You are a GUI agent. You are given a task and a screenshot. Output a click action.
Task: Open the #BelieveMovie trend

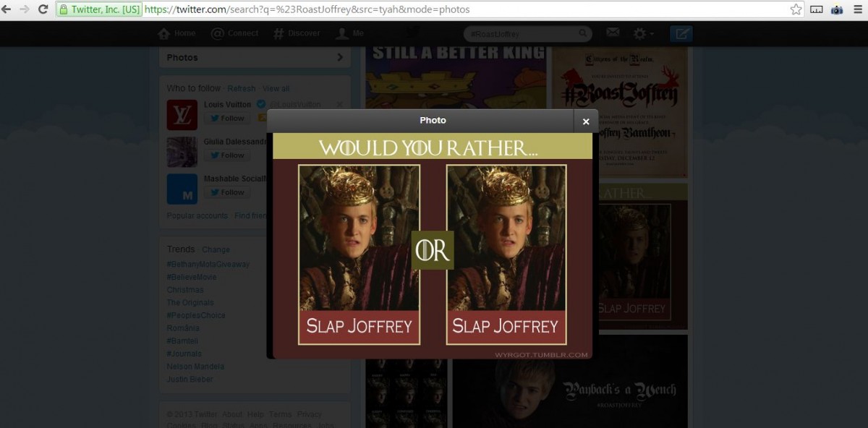click(x=192, y=277)
